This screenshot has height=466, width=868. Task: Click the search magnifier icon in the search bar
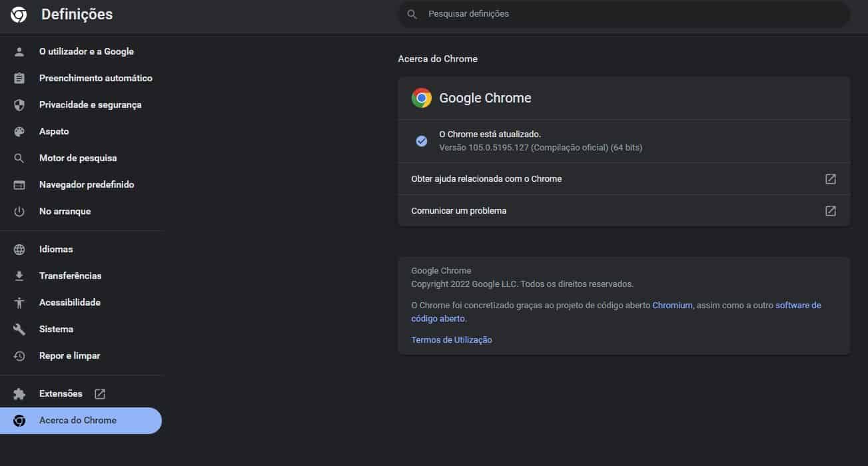coord(412,14)
